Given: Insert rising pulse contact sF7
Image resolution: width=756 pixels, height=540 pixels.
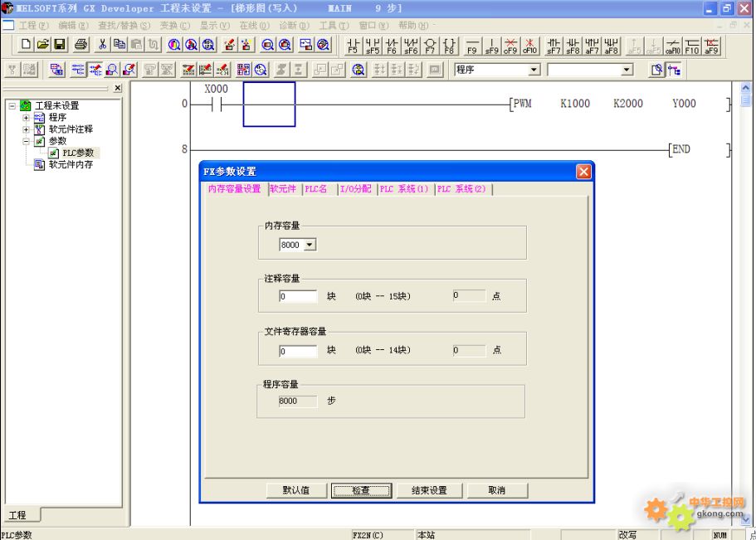Looking at the screenshot, I should [x=554, y=46].
